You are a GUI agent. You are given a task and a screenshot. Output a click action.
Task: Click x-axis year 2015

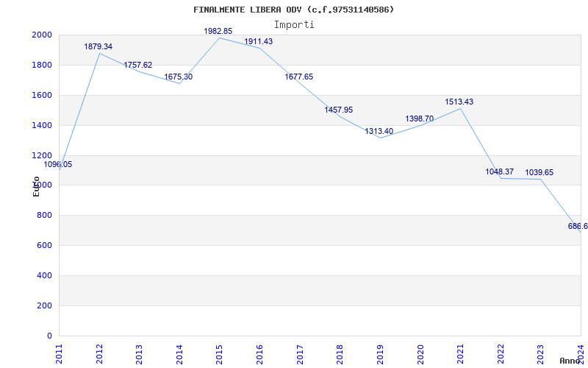(220, 354)
